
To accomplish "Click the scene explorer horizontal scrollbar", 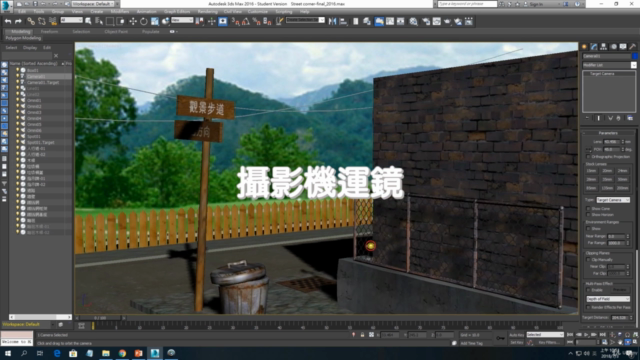I will (40, 317).
